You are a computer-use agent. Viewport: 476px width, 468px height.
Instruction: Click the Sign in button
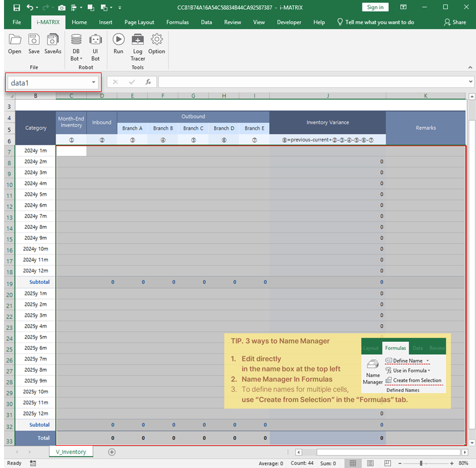click(375, 7)
